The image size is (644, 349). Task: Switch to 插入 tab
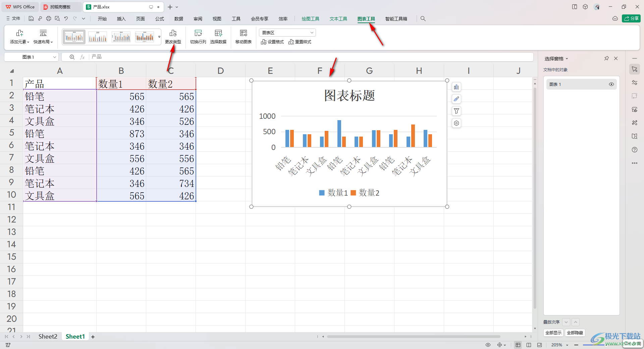tap(121, 19)
